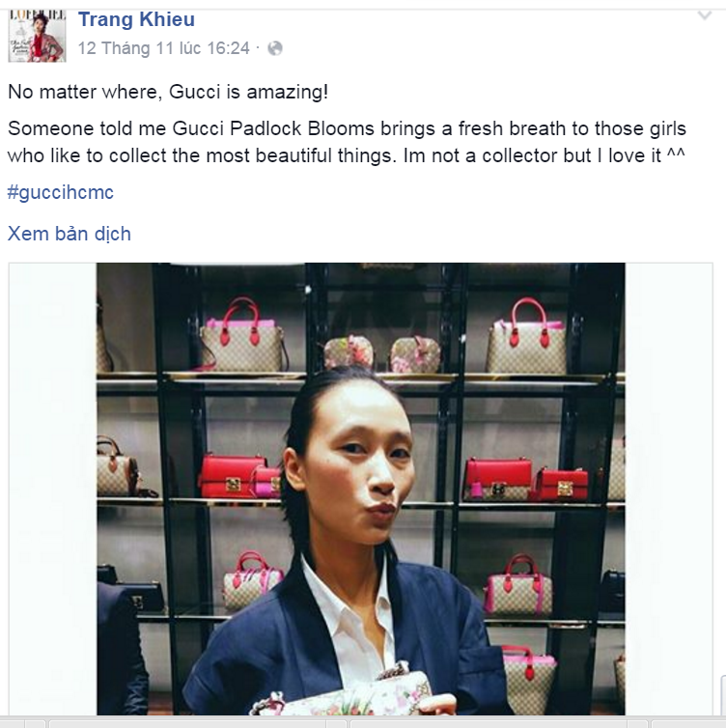Screen dimensions: 726x728
Task: Click the horizontal bar below the photo
Action: click(363, 722)
